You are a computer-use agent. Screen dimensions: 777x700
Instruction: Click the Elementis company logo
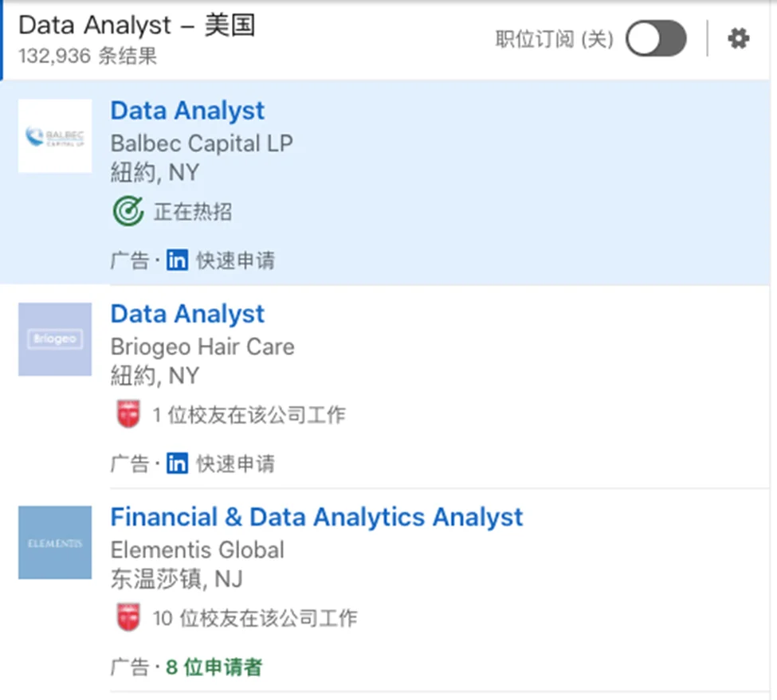click(x=55, y=542)
